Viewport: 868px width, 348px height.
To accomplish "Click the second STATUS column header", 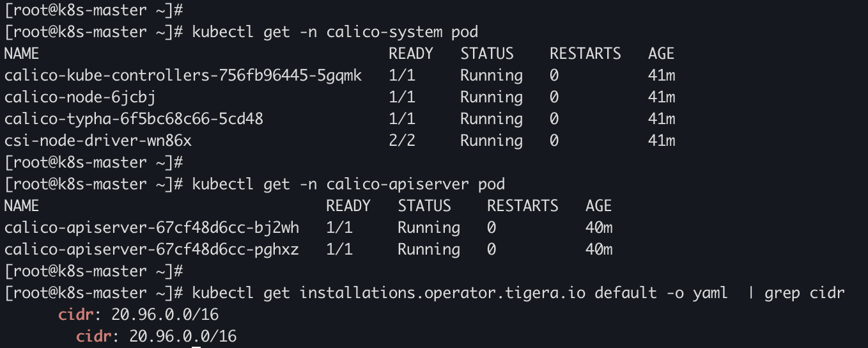I will coord(424,206).
